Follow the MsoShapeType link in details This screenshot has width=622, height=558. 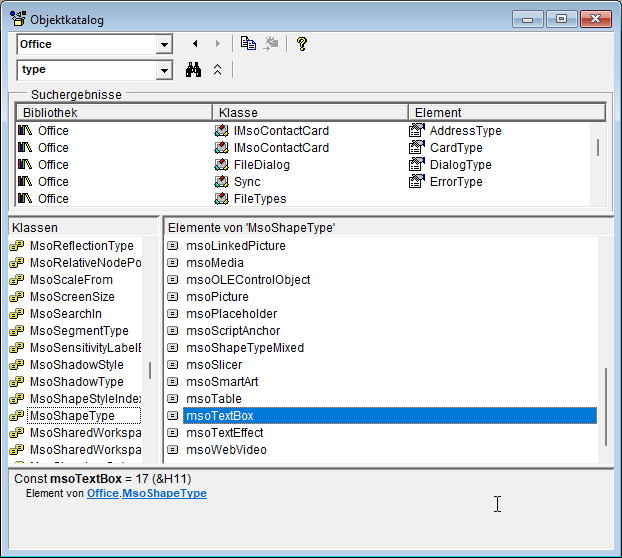tap(164, 493)
